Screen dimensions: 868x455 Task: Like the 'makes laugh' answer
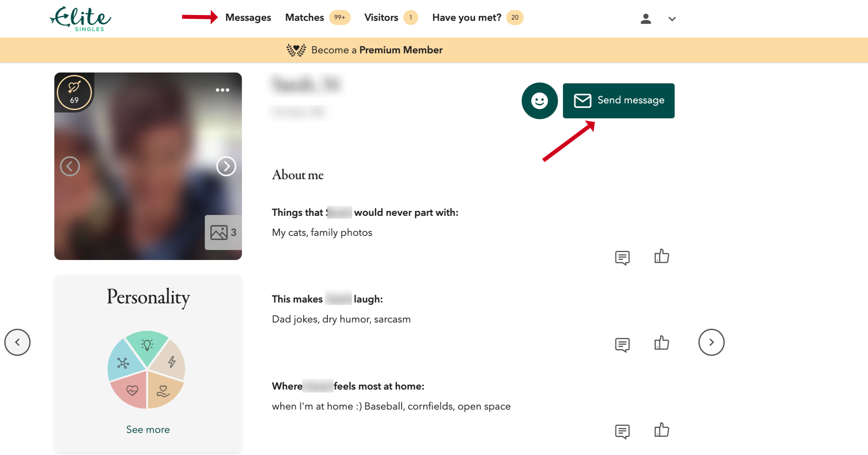(x=661, y=343)
